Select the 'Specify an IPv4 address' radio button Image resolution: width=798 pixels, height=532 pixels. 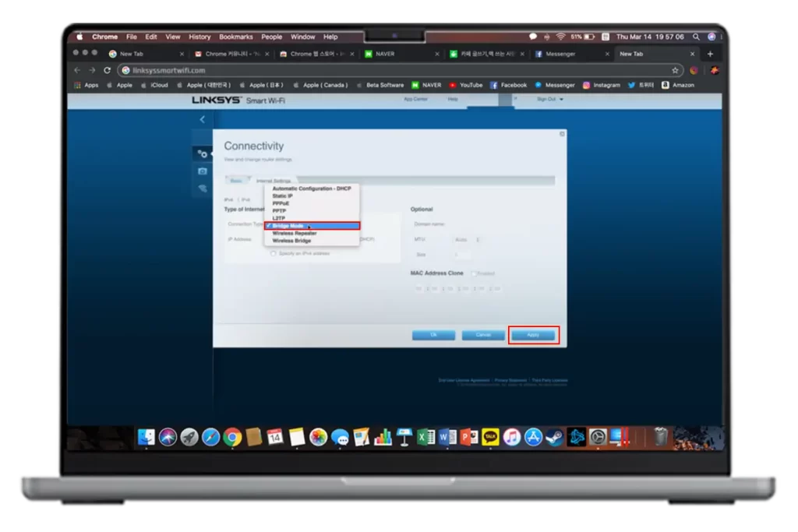274,253
